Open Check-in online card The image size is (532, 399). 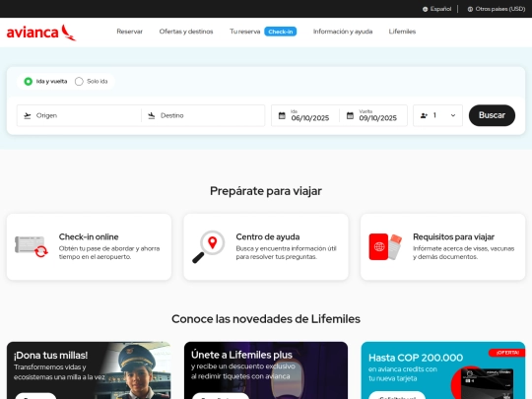(x=89, y=246)
